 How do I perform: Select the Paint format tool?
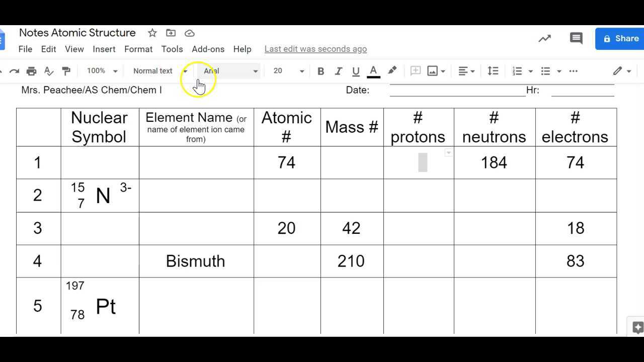tap(66, 71)
